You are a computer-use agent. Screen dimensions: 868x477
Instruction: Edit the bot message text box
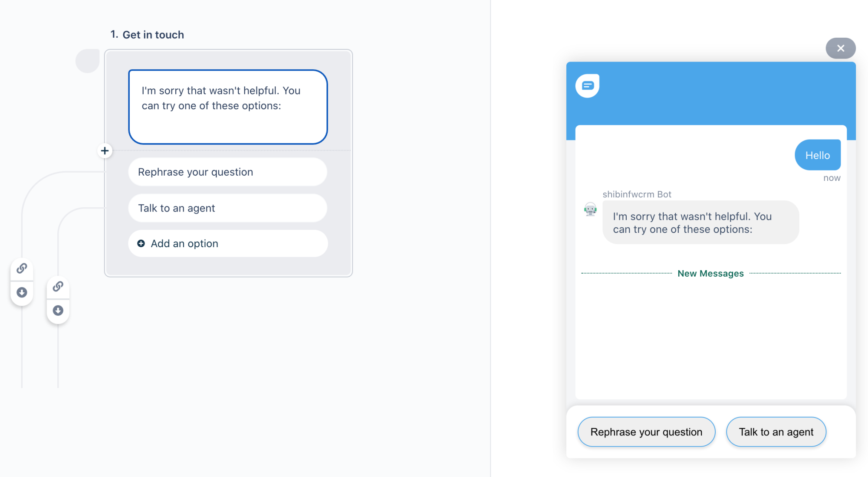(x=228, y=107)
